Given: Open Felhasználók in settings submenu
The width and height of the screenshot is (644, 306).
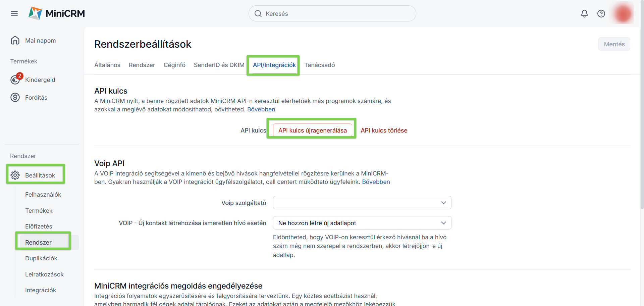Looking at the screenshot, I should tap(43, 195).
